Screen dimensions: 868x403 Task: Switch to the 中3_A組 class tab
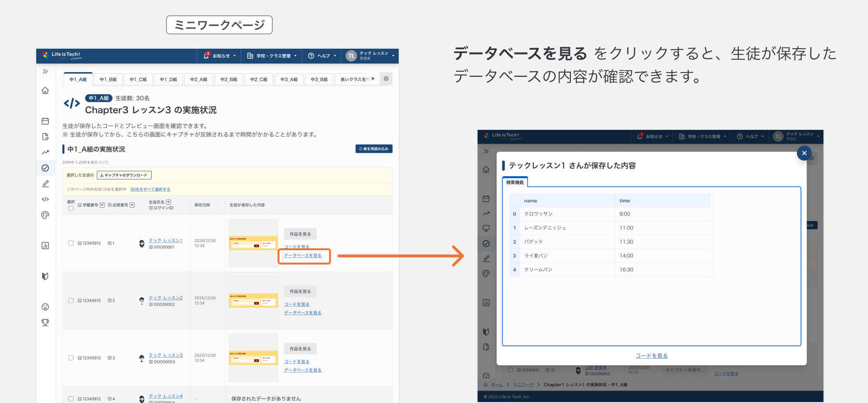pos(289,79)
